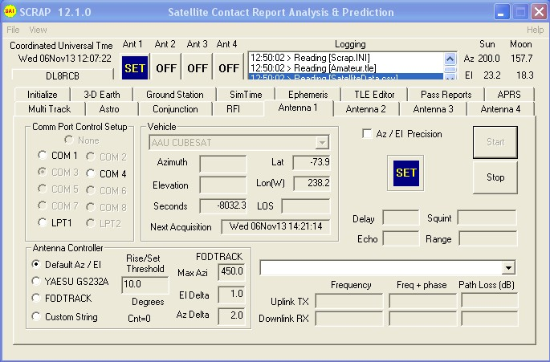The width and height of the screenshot is (550, 362).
Task: Turn on the Ant 4 OFF button
Action: (228, 68)
